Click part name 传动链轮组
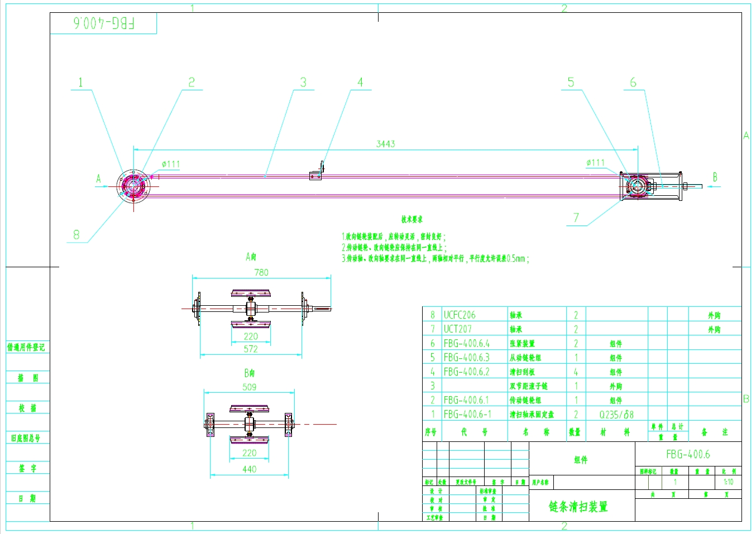Image resolution: width=756 pixels, height=534 pixels. [x=525, y=400]
